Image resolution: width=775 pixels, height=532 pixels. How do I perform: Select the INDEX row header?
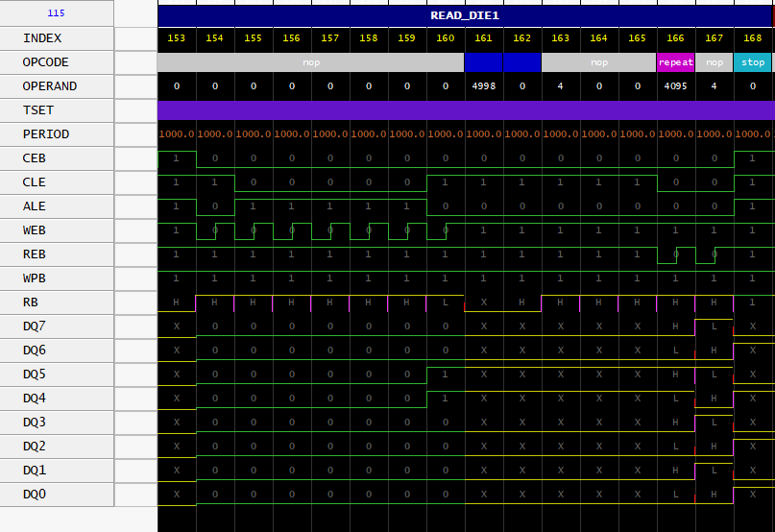57,38
